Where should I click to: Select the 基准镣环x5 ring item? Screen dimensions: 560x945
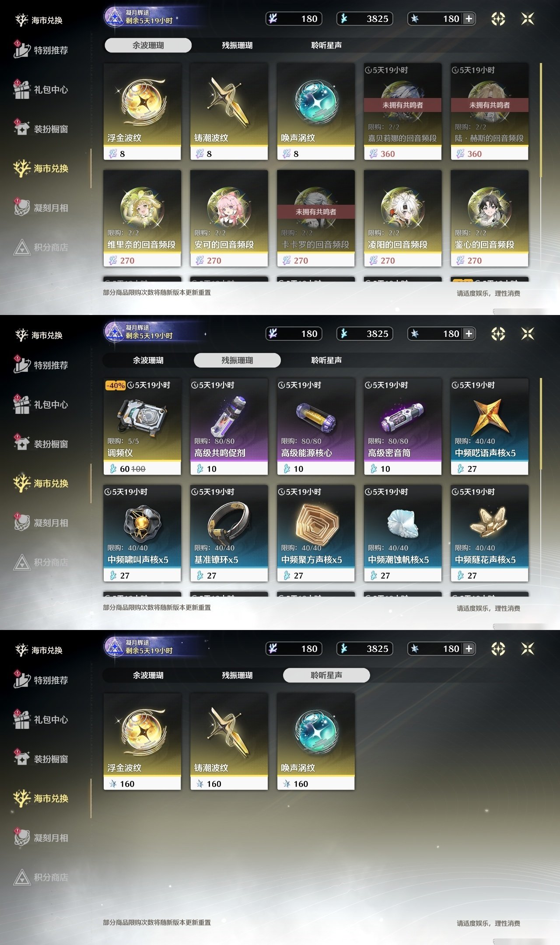coord(229,533)
